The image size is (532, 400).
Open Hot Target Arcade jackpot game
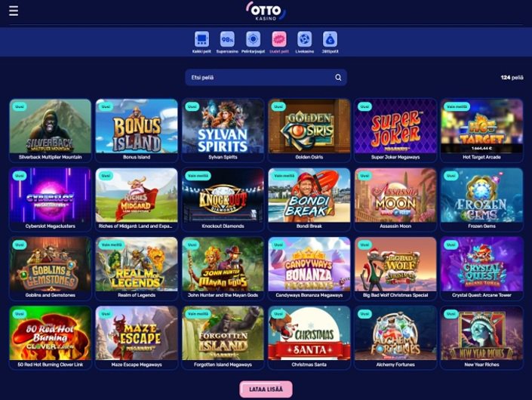click(x=481, y=131)
